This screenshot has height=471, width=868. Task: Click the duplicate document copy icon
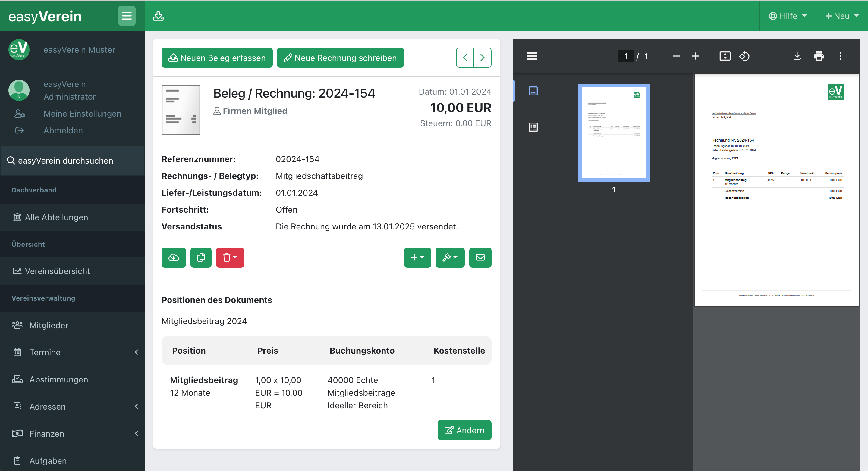coord(201,257)
